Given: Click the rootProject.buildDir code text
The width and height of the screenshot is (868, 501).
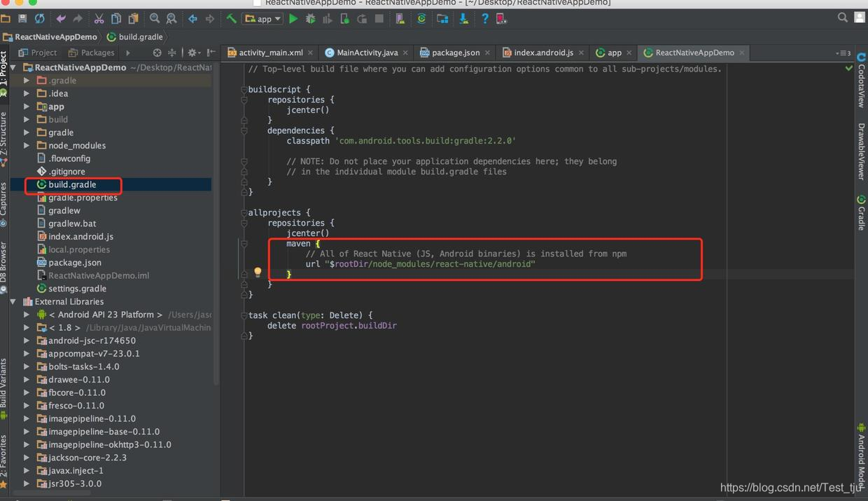Looking at the screenshot, I should 349,326.
